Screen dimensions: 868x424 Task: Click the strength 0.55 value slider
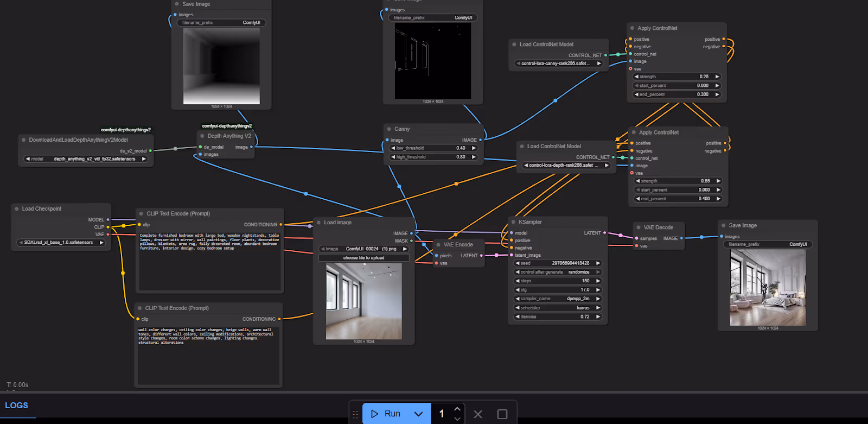(678, 181)
